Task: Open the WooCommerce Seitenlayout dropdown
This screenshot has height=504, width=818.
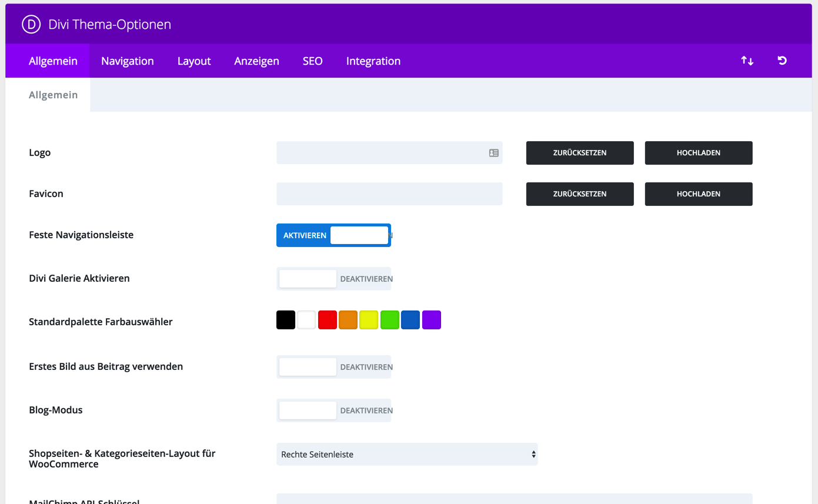Action: click(407, 454)
